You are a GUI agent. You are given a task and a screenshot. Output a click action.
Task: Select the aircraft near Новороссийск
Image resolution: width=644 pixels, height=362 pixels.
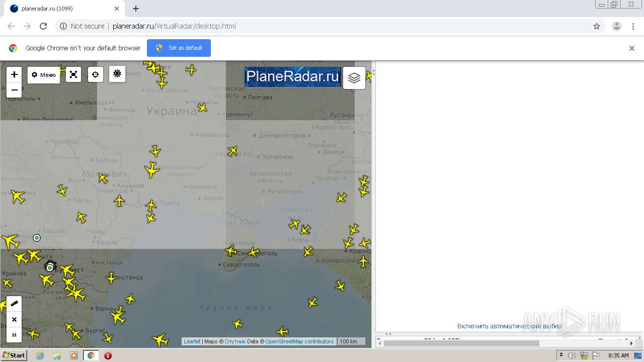[x=308, y=251]
